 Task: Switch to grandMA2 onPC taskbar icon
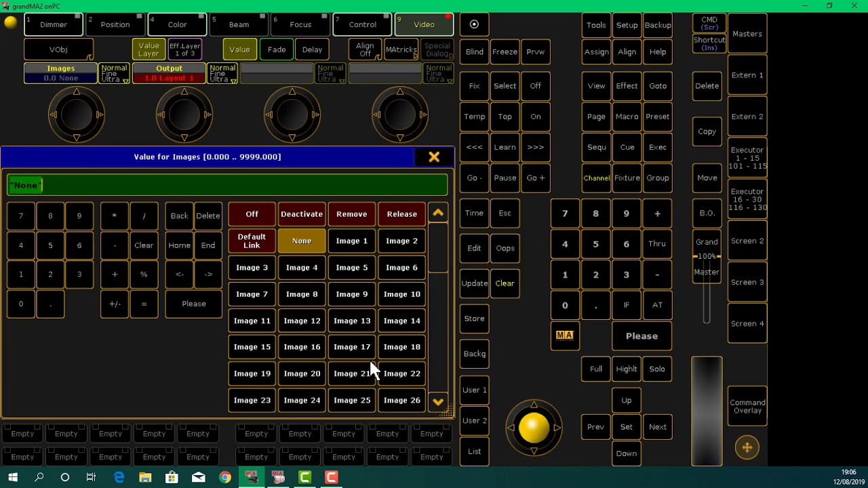(x=252, y=477)
